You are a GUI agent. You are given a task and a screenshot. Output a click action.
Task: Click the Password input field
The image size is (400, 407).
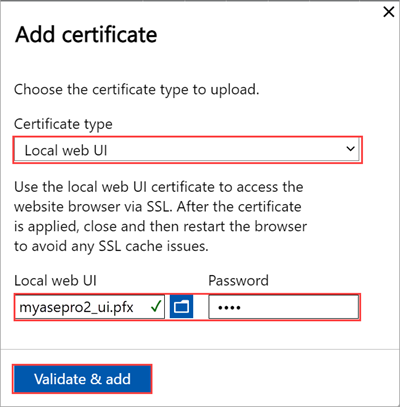pyautogui.click(x=284, y=307)
